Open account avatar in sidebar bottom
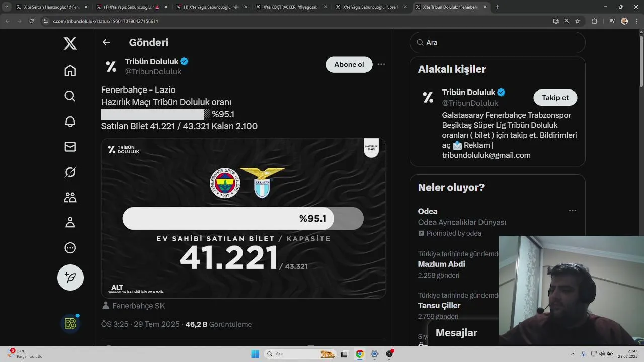 coord(70,324)
